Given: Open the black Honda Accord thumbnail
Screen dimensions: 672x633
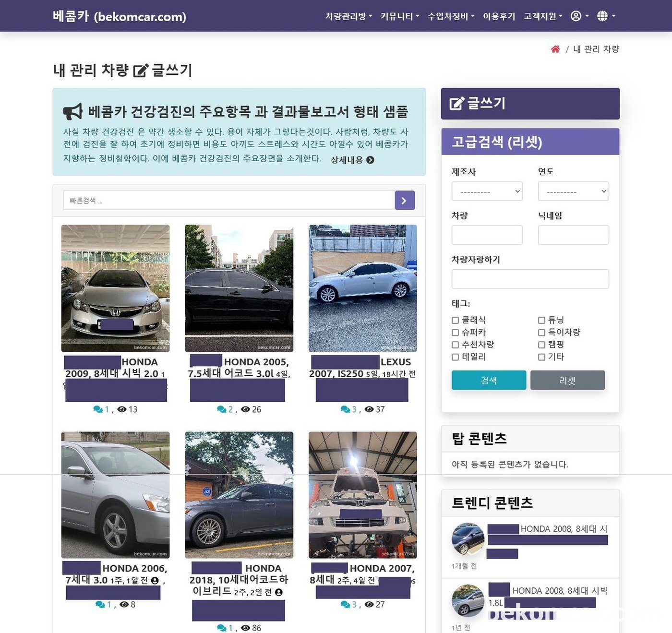Looking at the screenshot, I should (x=239, y=288).
